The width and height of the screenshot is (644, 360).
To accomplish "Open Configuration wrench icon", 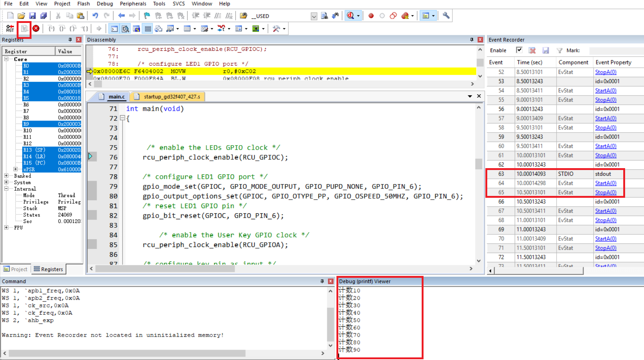I will coord(446,16).
